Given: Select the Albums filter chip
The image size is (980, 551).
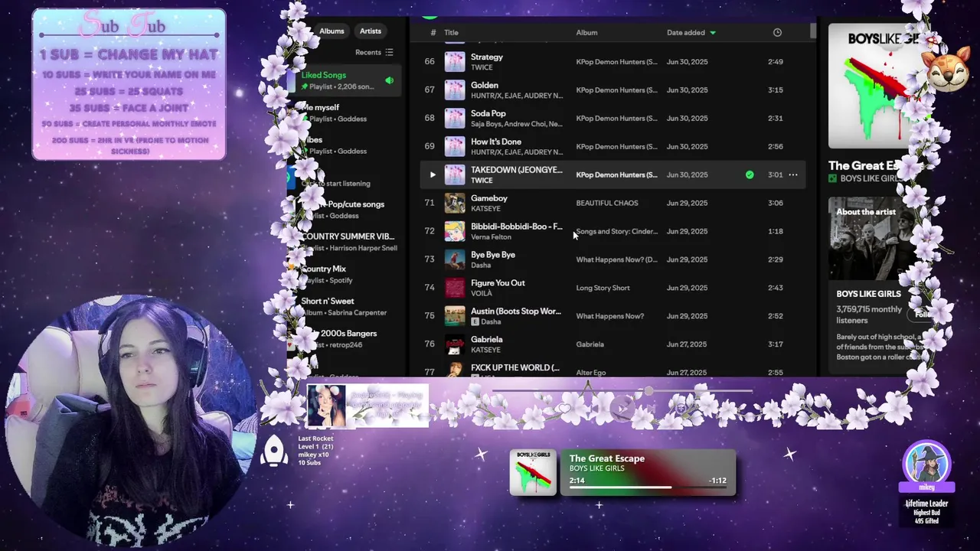Looking at the screenshot, I should pyautogui.click(x=332, y=31).
